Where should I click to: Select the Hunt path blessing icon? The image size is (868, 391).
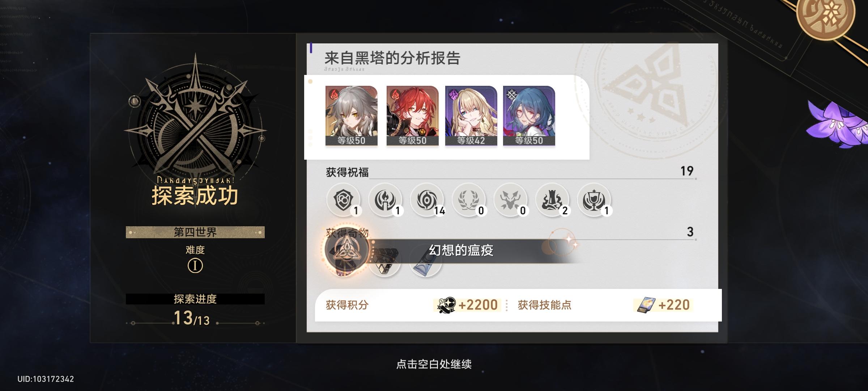[510, 200]
